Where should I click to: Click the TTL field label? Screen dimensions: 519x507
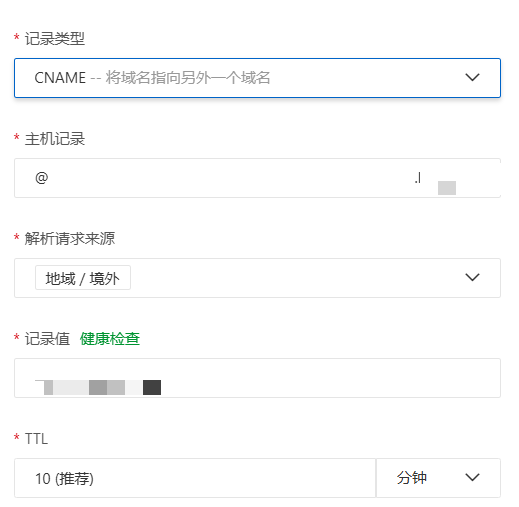pyautogui.click(x=36, y=439)
